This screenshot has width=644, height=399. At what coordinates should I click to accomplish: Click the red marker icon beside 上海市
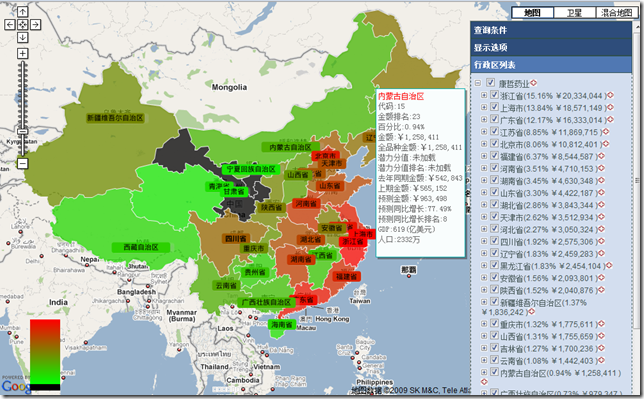[x=610, y=107]
